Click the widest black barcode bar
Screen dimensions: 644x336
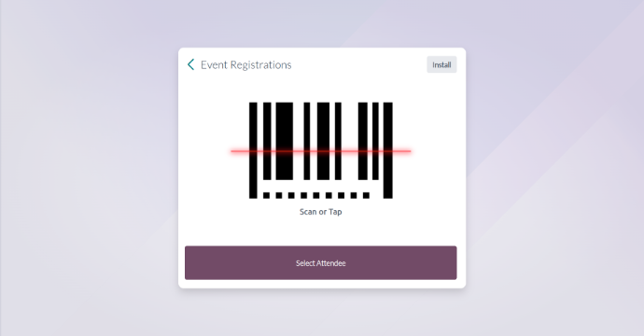click(285, 141)
